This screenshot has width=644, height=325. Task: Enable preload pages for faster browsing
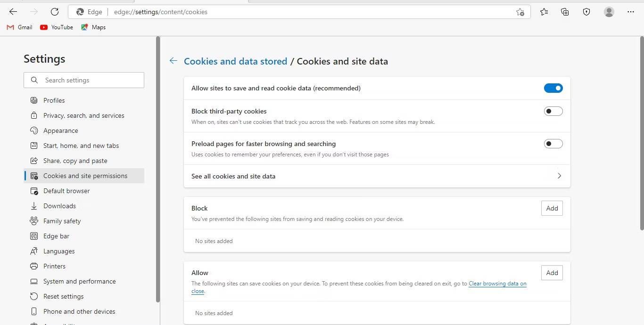(553, 143)
